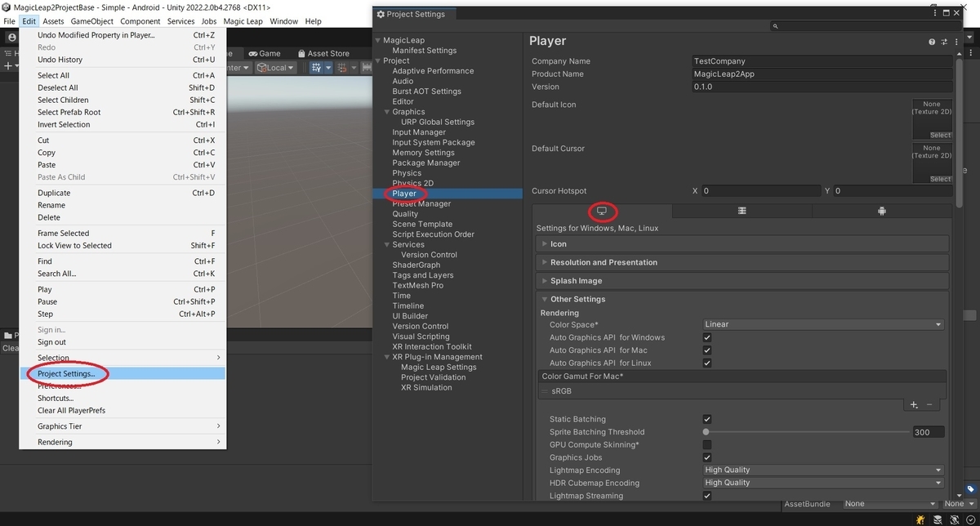This screenshot has height=526, width=980.
Task: Expand the Icon section
Action: [742, 243]
